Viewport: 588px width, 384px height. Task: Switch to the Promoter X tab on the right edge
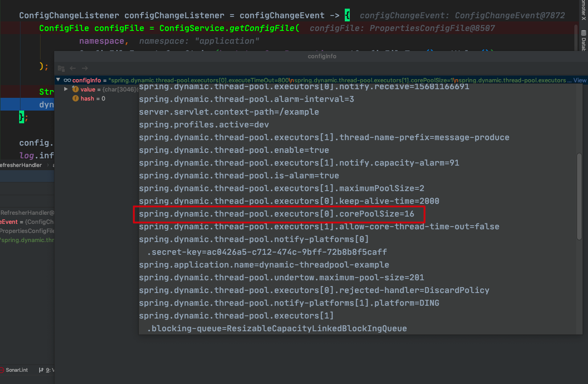584,9
